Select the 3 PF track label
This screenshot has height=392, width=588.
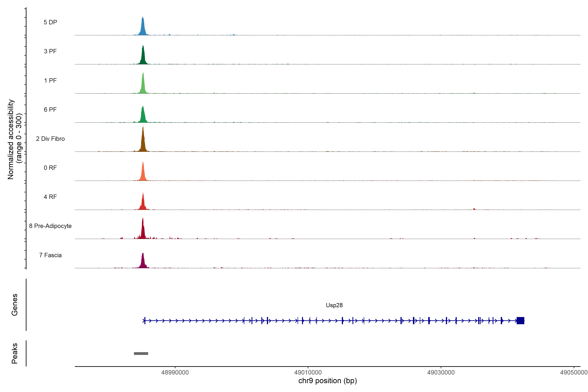coord(50,51)
